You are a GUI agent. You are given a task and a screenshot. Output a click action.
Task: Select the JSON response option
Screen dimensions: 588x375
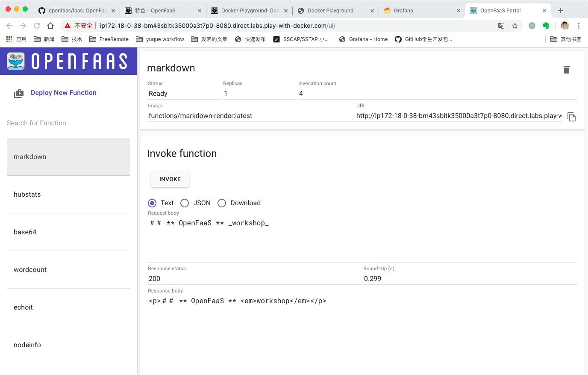[185, 203]
